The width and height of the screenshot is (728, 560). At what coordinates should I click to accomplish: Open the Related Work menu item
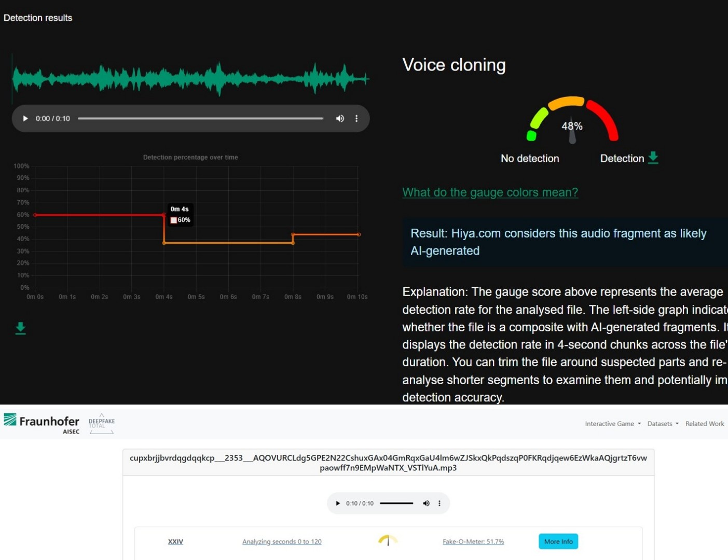click(704, 424)
